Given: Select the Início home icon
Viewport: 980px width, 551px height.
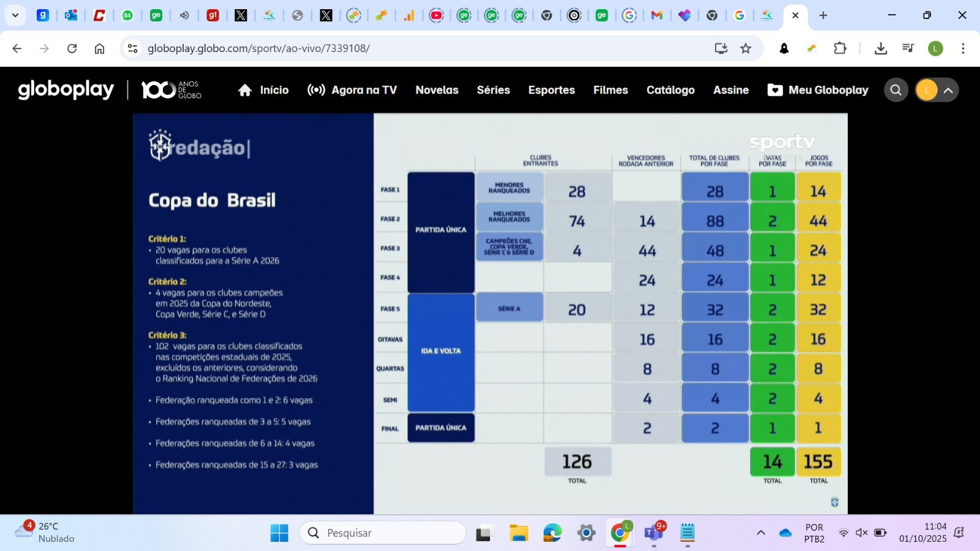Looking at the screenshot, I should (x=244, y=89).
